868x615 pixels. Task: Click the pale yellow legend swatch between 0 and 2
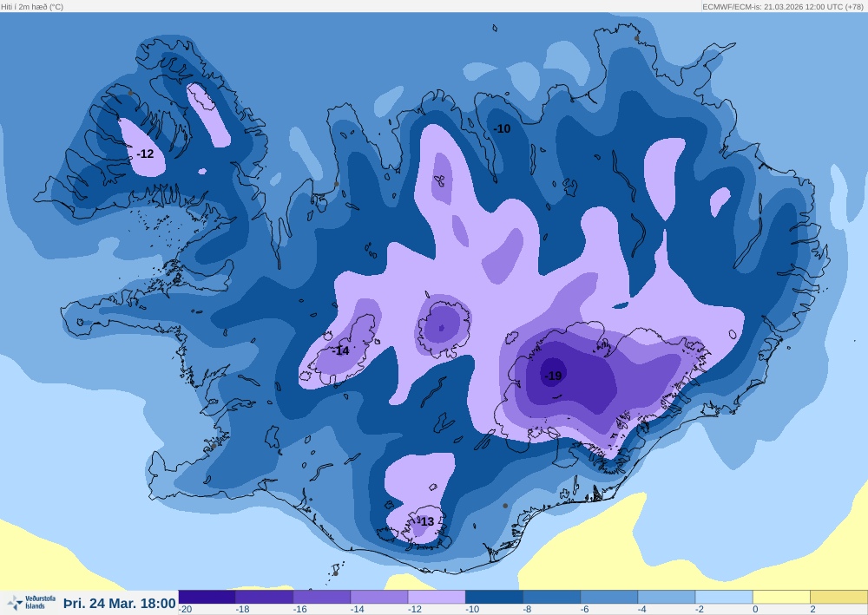coord(782,597)
